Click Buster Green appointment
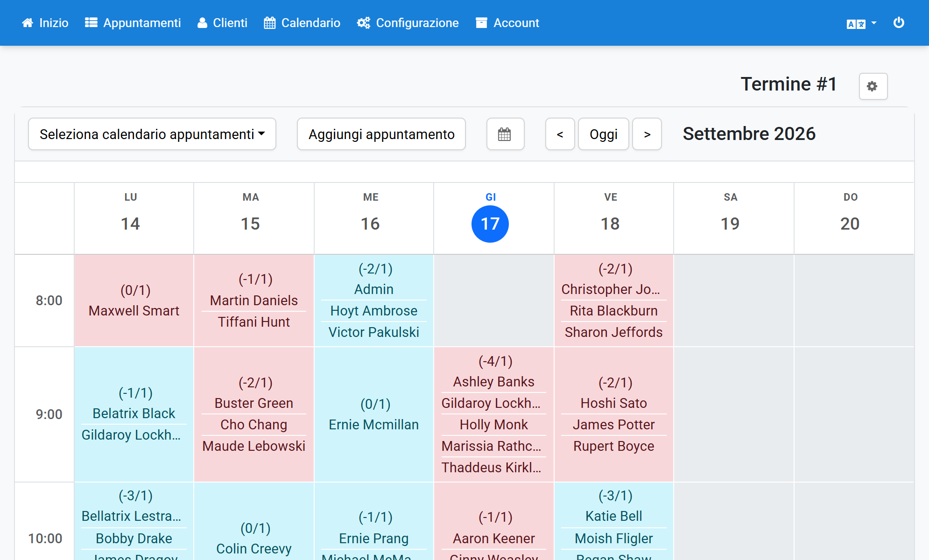This screenshot has width=929, height=560. pos(254,403)
